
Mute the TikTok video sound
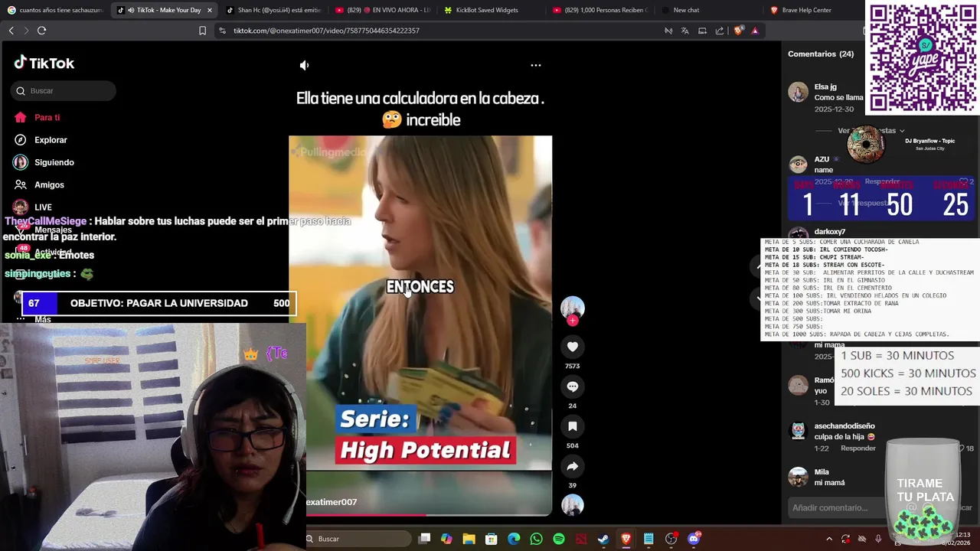[x=304, y=65]
